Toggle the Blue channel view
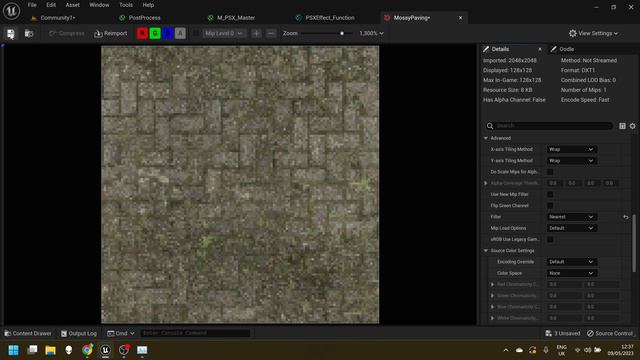Screen dimensions: 640x360 (x=167, y=33)
